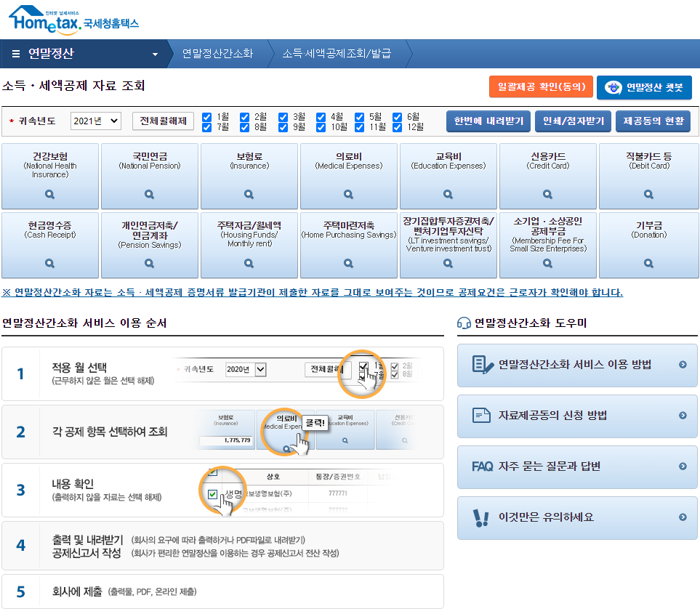Image resolution: width=700 pixels, height=614 pixels.
Task: Click the 현금영수증 cash receipt magnifier
Action: tap(49, 264)
